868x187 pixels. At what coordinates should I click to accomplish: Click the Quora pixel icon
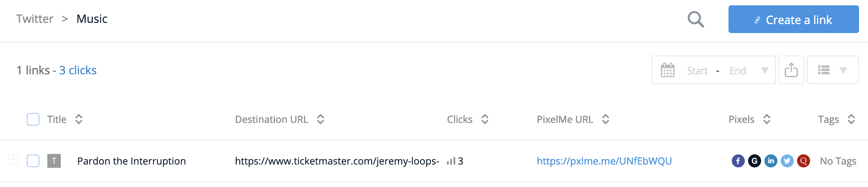pos(803,161)
